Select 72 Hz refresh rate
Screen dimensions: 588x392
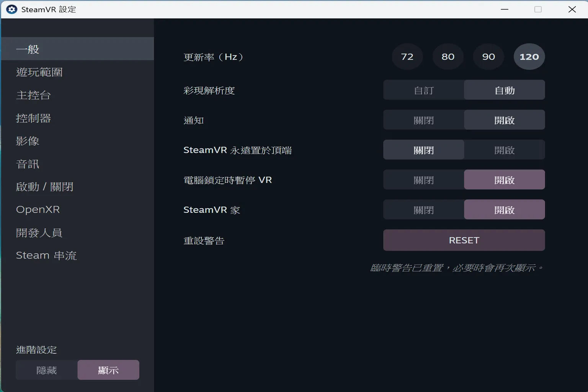pos(407,56)
